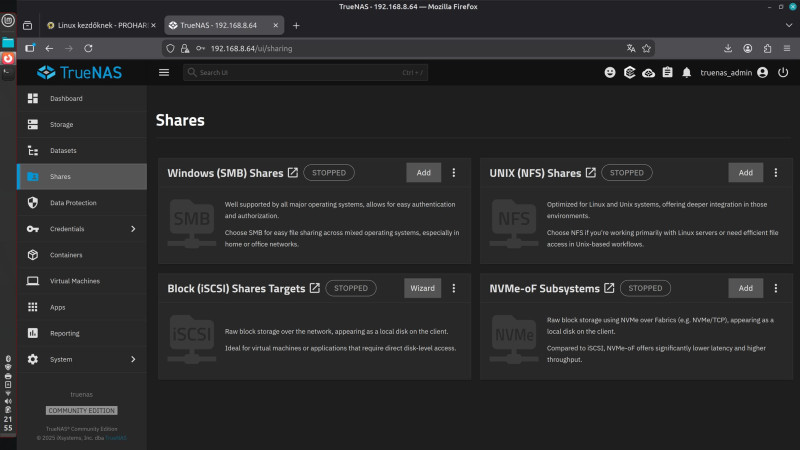
Task: Open truenas_admin user account menu
Action: click(x=734, y=72)
